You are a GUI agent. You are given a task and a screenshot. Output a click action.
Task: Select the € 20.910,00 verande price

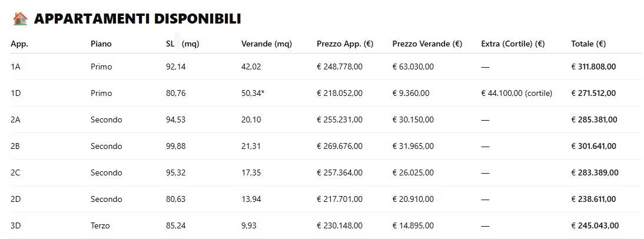413,199
